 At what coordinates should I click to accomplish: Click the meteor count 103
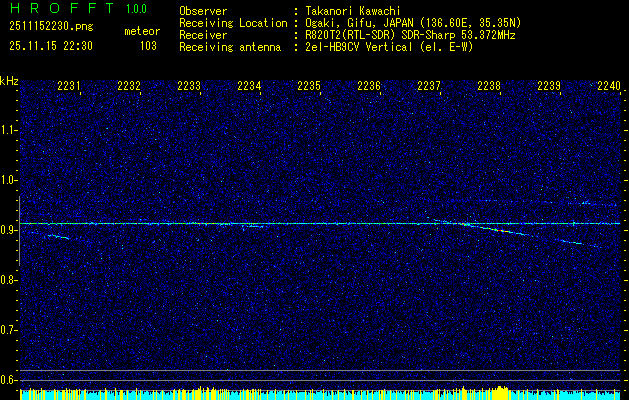tap(148, 46)
